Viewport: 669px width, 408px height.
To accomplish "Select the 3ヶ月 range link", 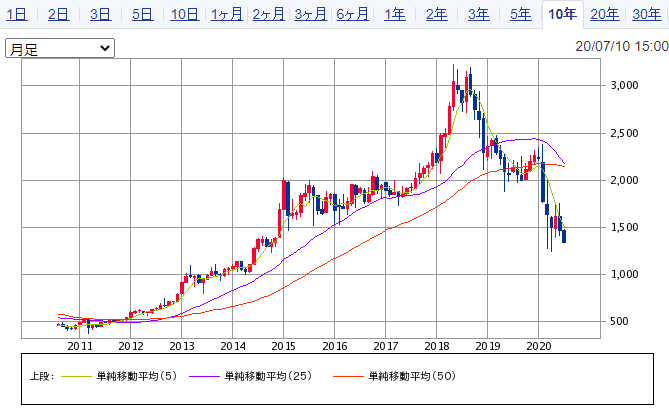I will (310, 15).
